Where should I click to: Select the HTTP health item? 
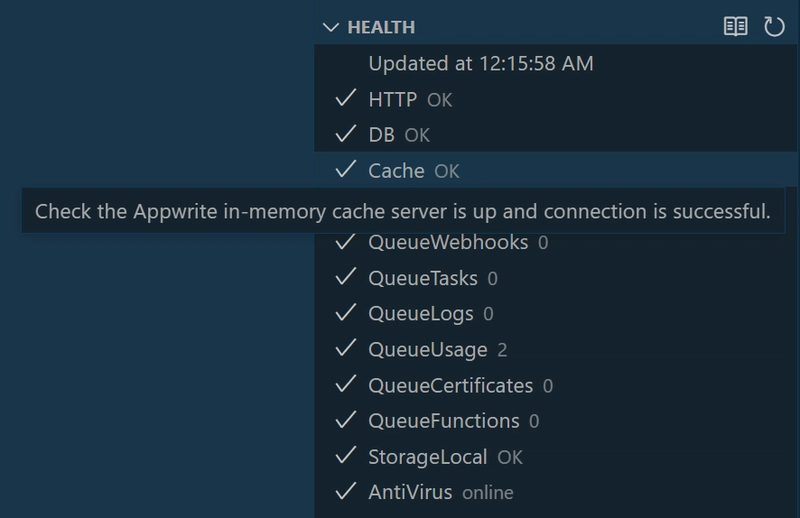pos(392,100)
